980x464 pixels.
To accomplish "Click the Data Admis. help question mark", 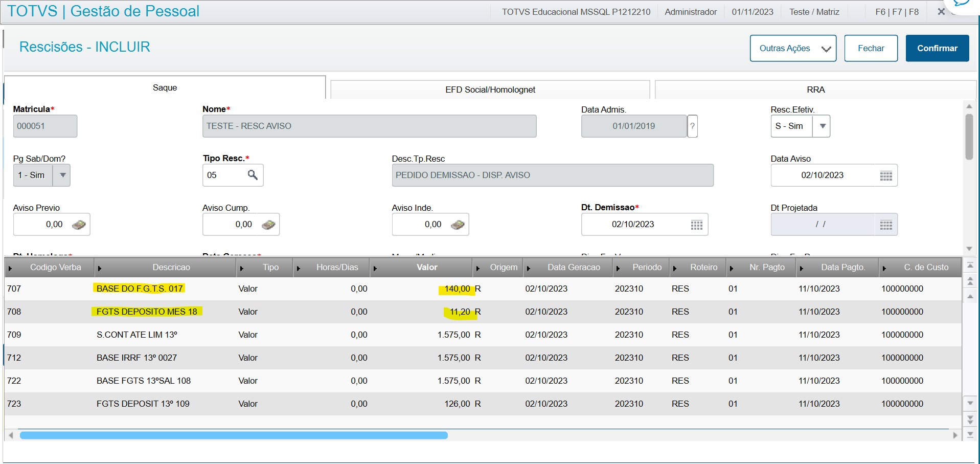I will coord(692,126).
